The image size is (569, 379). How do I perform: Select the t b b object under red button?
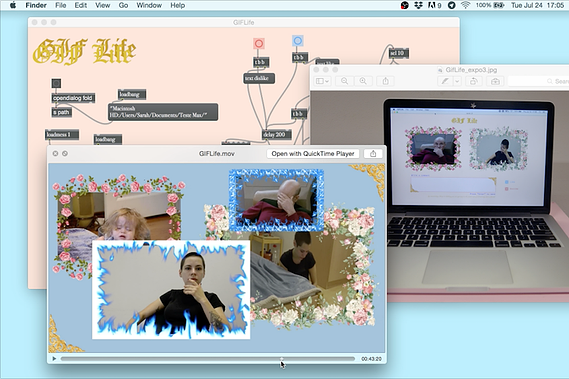click(x=261, y=62)
